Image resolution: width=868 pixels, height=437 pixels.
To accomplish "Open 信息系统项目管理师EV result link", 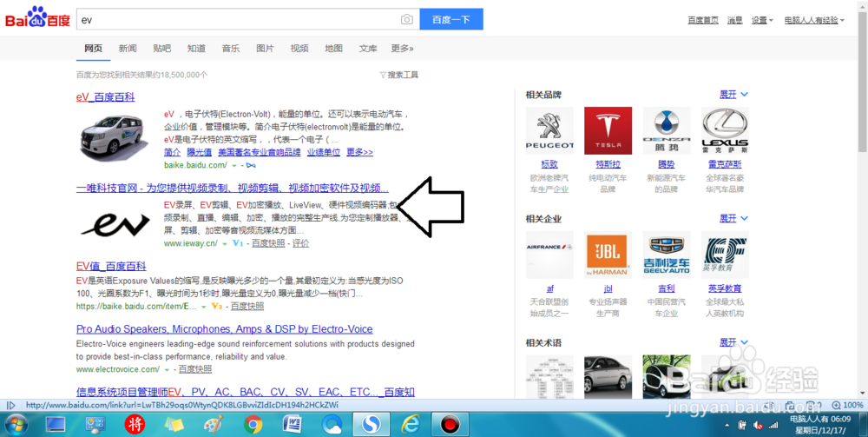I will click(x=246, y=392).
